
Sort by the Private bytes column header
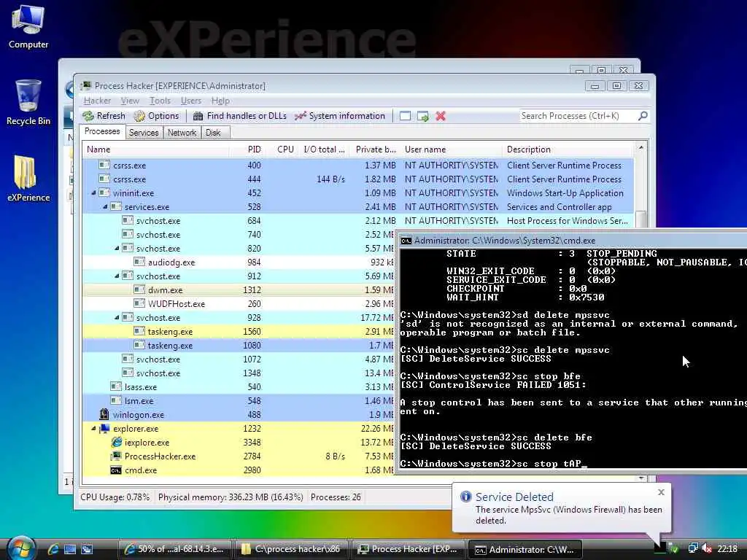[376, 149]
